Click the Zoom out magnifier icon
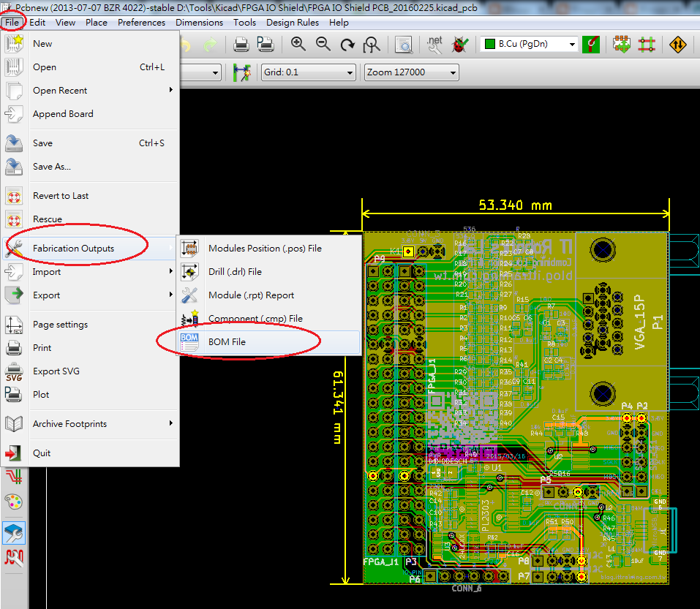The height and width of the screenshot is (609, 700). click(x=323, y=44)
